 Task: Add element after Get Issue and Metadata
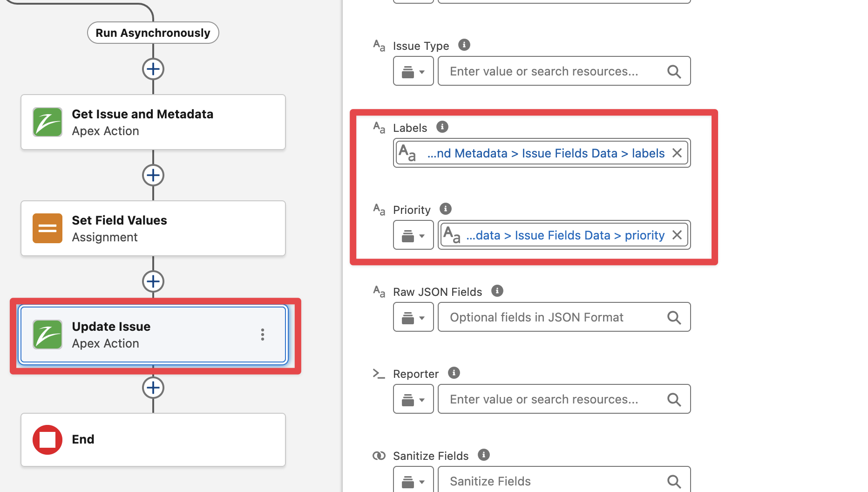(x=153, y=175)
